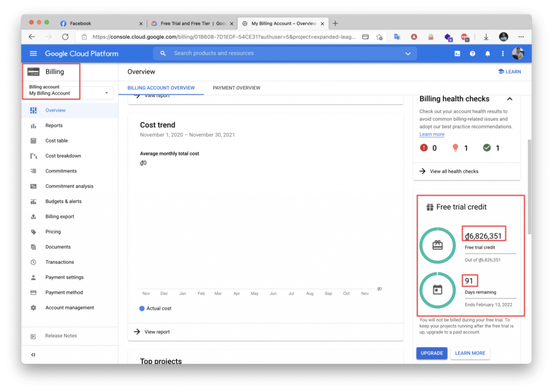This screenshot has height=392, width=553.
Task: Open the help question mark icon
Action: coord(472,53)
